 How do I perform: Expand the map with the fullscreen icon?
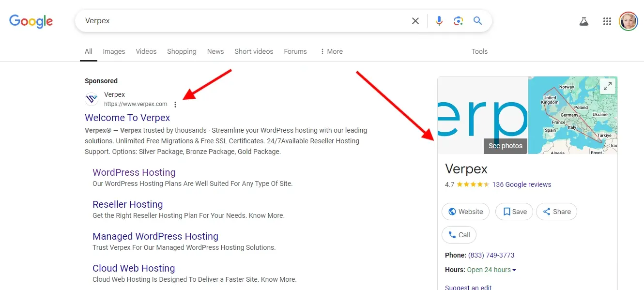607,87
